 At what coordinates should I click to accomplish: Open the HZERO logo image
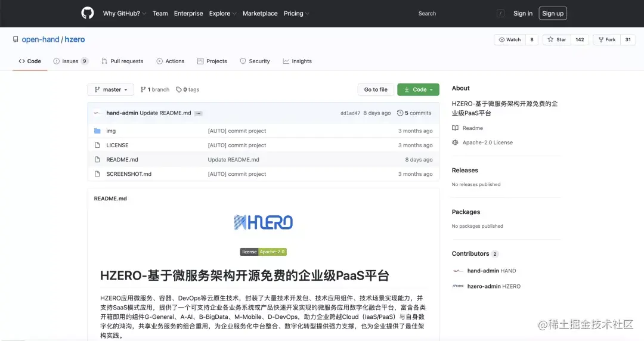264,222
